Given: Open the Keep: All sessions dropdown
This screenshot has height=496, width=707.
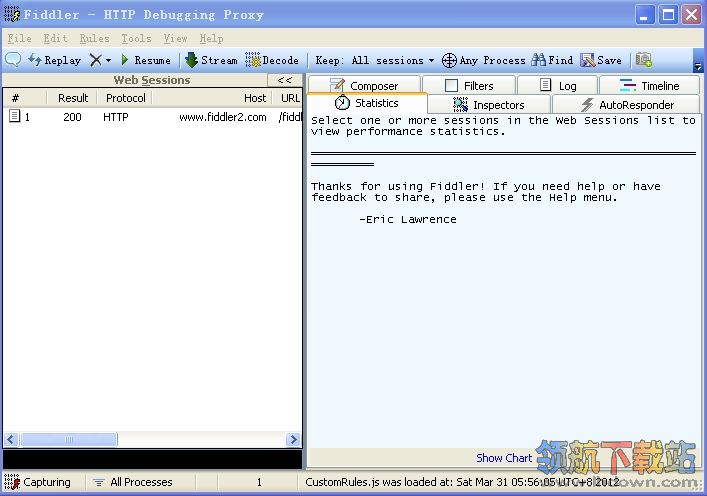Looking at the screenshot, I should tap(375, 60).
